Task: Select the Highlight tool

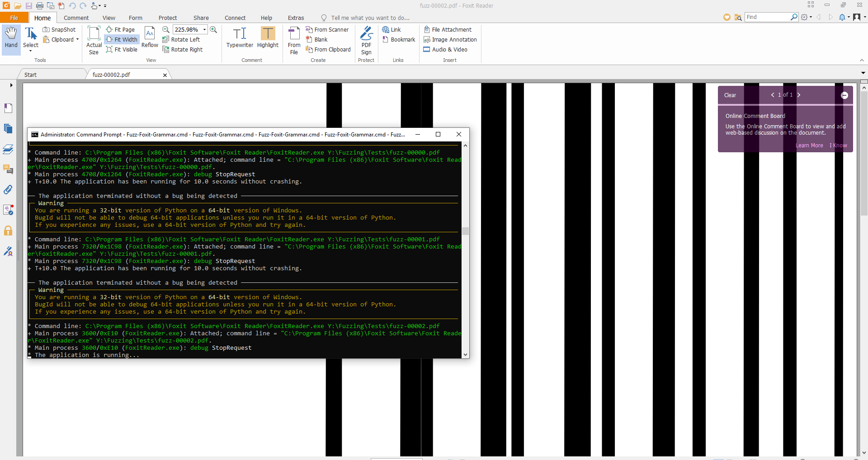Action: 268,38
